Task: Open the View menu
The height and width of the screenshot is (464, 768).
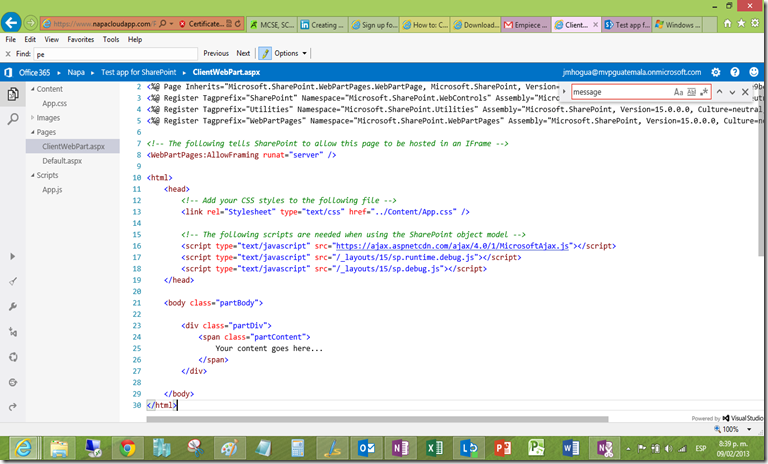Action: 51,39
